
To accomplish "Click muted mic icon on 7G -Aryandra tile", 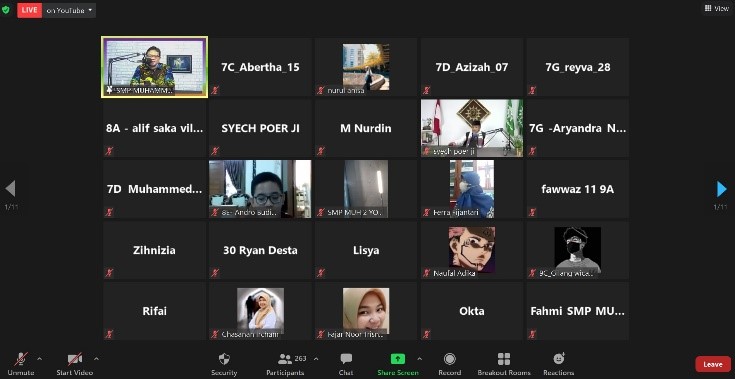I will tap(532, 151).
